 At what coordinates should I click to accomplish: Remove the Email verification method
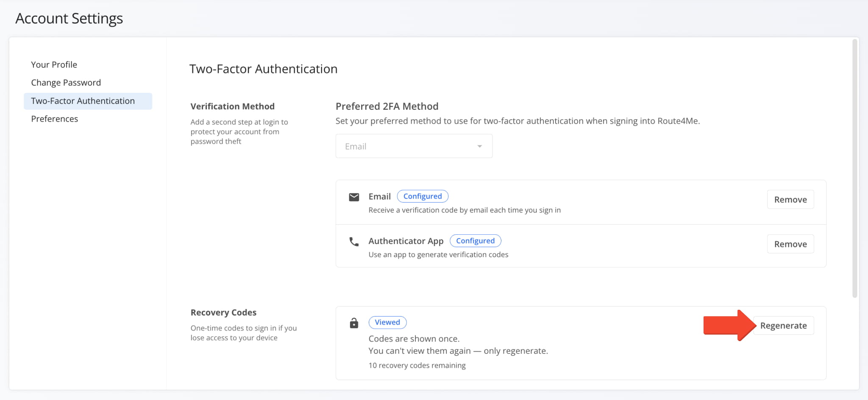(x=790, y=200)
